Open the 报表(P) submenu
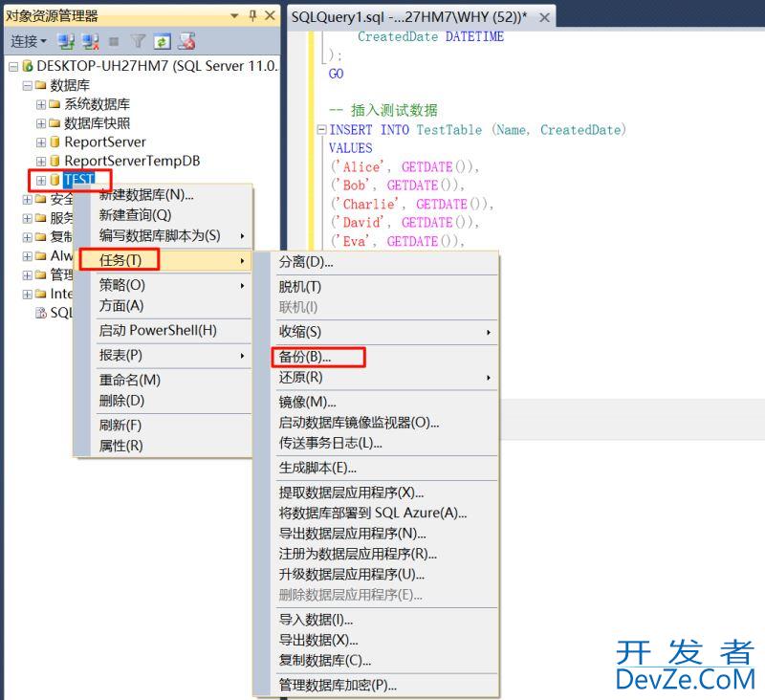765x700 pixels. tap(163, 355)
